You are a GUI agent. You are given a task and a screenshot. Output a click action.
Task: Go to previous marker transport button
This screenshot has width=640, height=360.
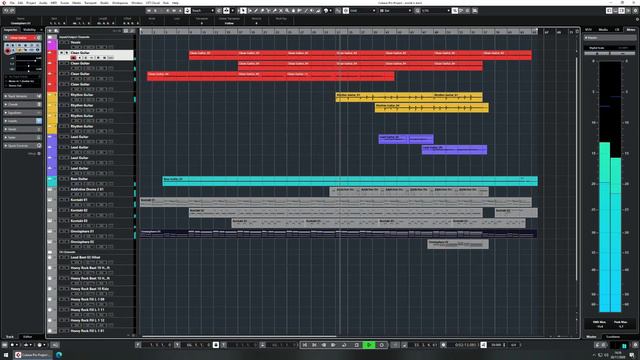pyautogui.click(x=304, y=345)
